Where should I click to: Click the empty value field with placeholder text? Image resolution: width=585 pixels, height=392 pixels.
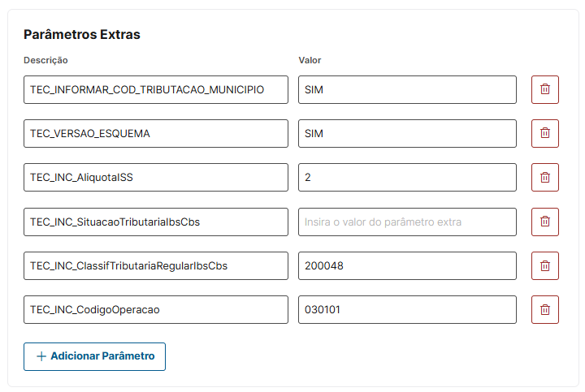(407, 222)
